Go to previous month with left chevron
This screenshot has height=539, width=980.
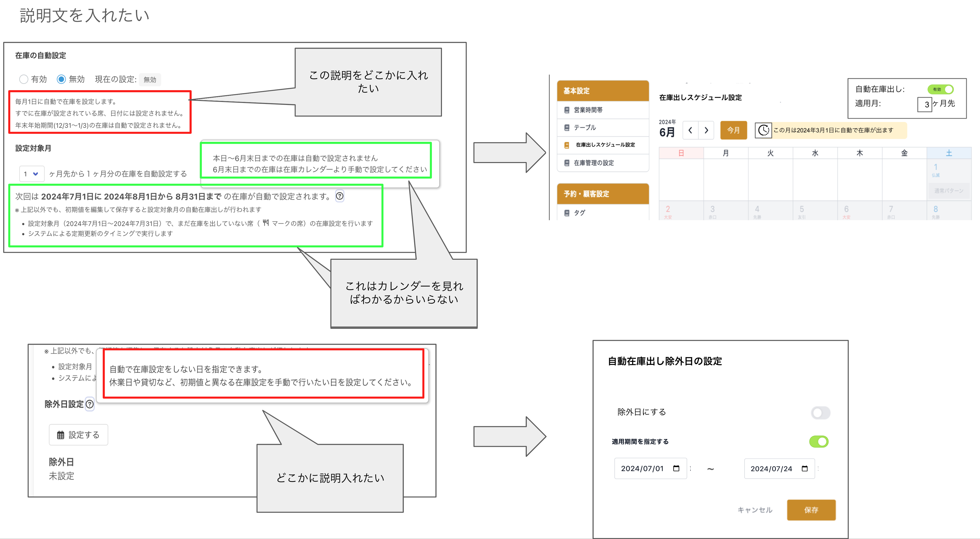690,130
